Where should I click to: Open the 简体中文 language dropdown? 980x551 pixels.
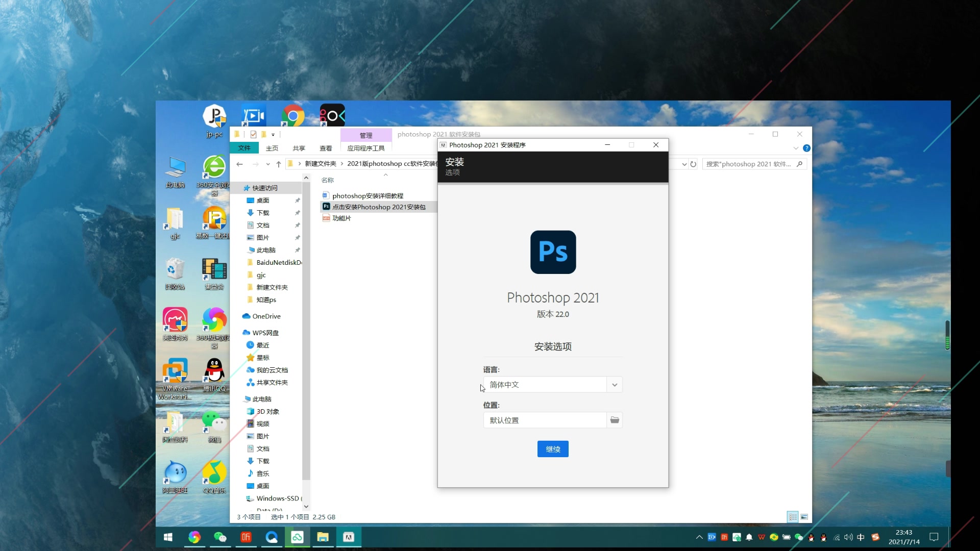[615, 384]
